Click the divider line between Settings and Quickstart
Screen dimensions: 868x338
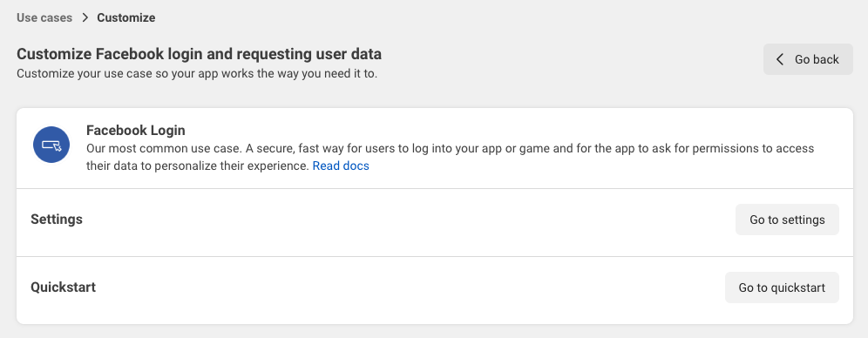pos(435,256)
